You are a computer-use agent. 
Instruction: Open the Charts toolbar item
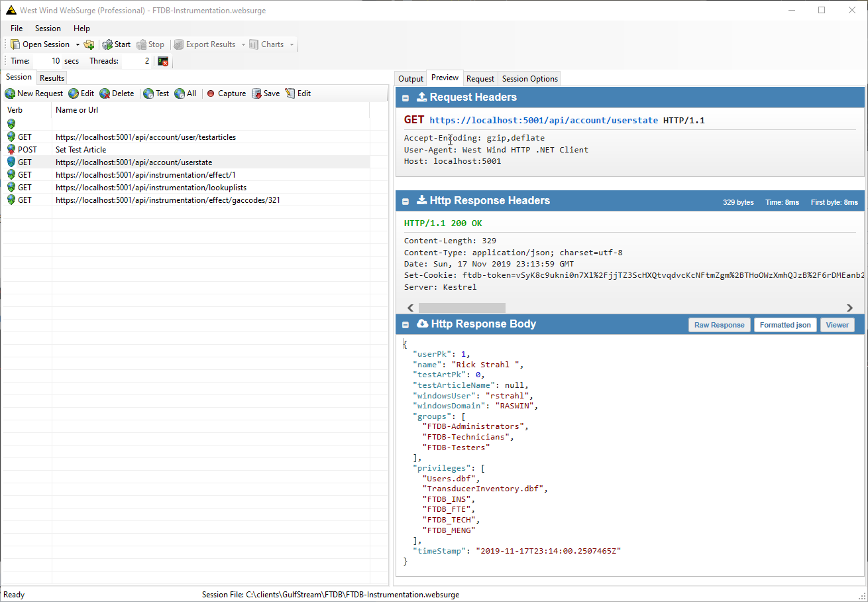(266, 44)
